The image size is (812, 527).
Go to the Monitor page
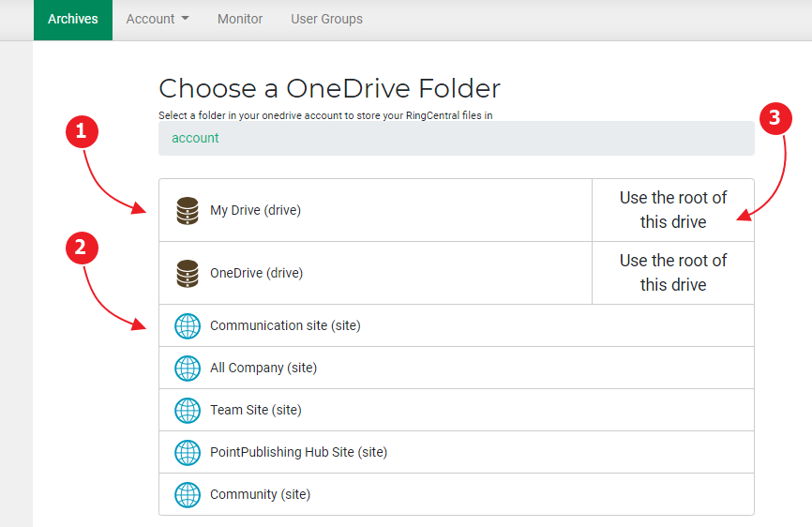(x=240, y=19)
